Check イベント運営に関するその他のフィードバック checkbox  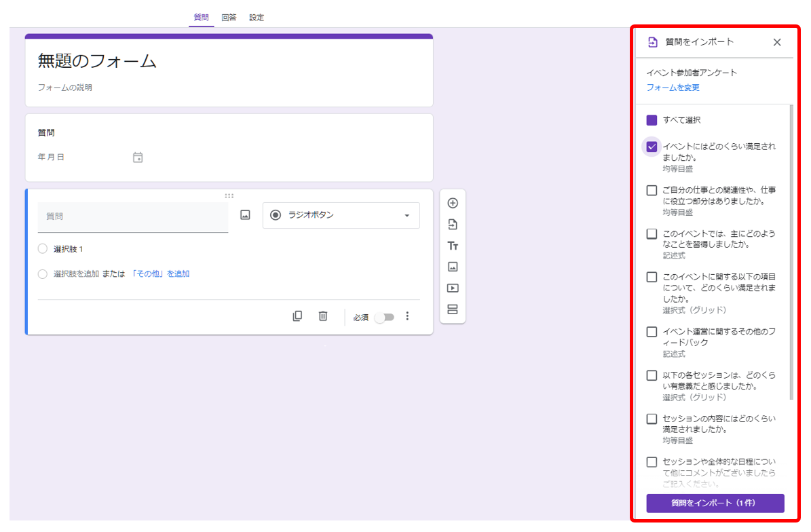coord(652,332)
